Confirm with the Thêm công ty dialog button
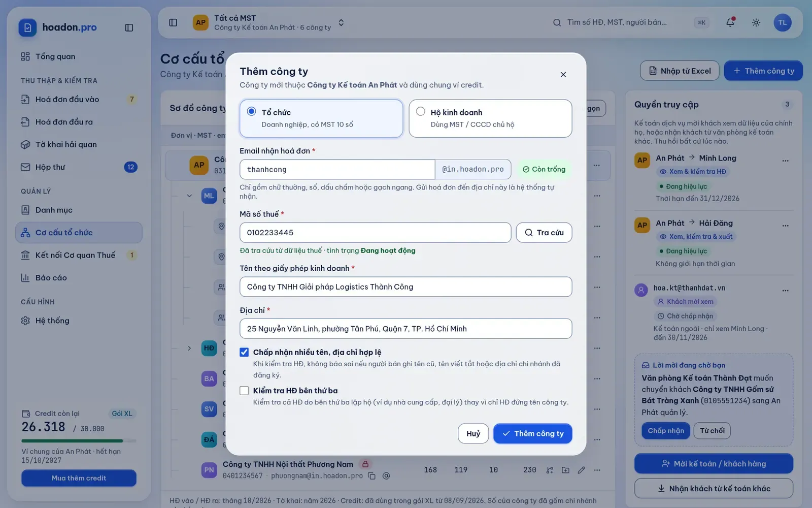812x508 pixels. pos(533,433)
